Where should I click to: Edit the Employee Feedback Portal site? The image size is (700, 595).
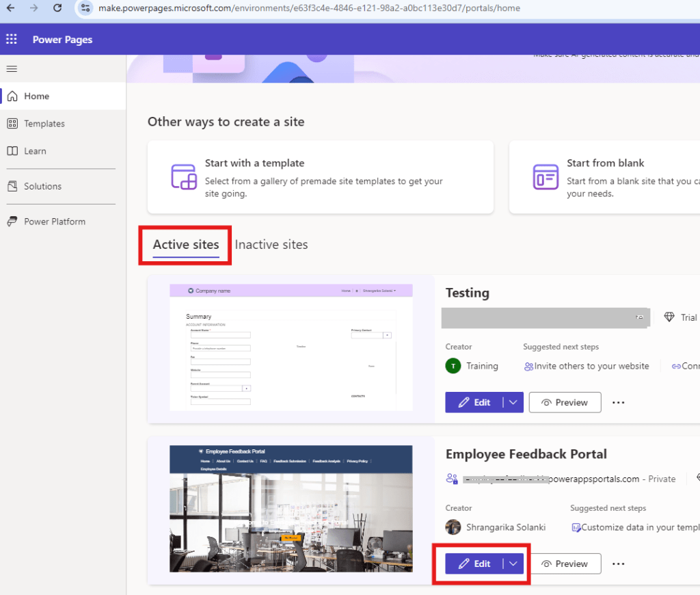click(x=474, y=564)
